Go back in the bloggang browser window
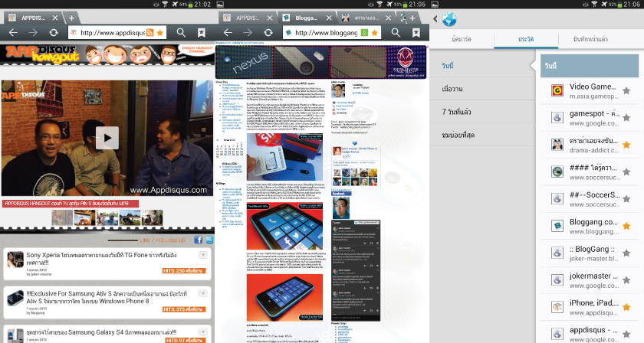The image size is (644, 343). (x=228, y=32)
